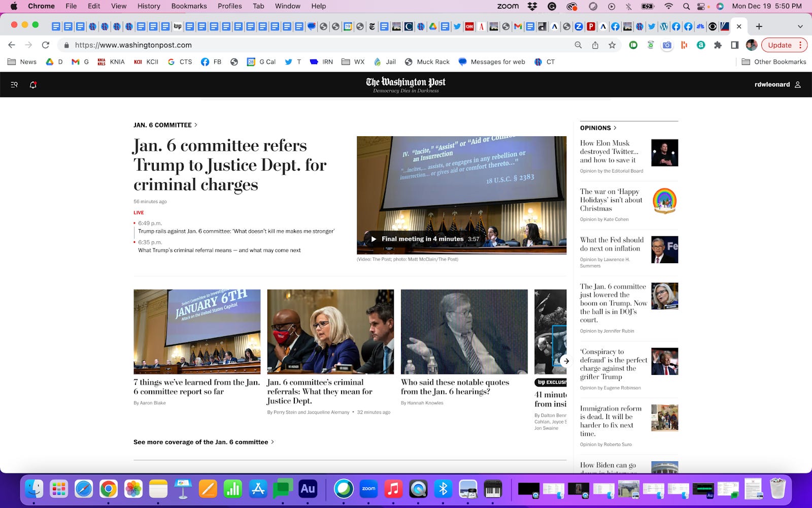
Task: Open the Zoom app in the dock
Action: pyautogui.click(x=368, y=489)
